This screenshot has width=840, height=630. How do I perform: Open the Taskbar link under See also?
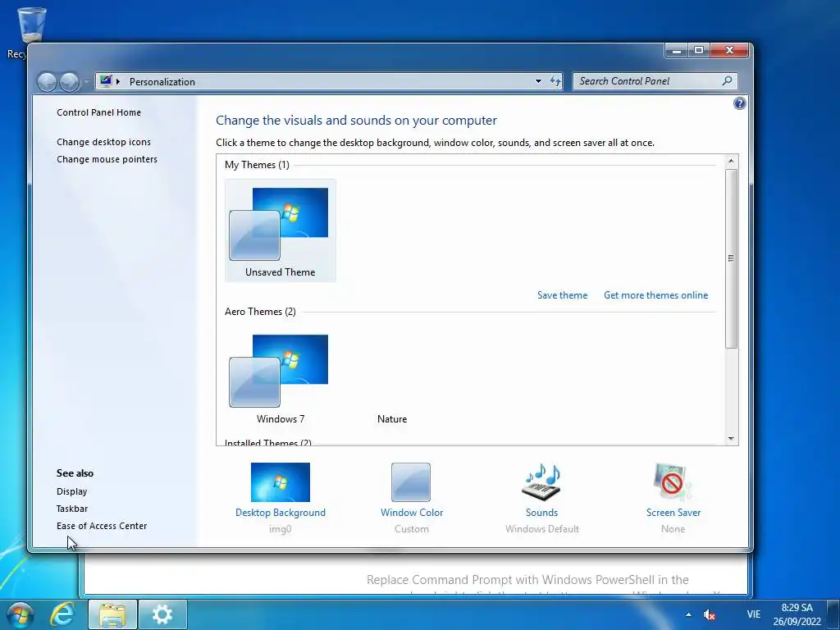click(72, 509)
